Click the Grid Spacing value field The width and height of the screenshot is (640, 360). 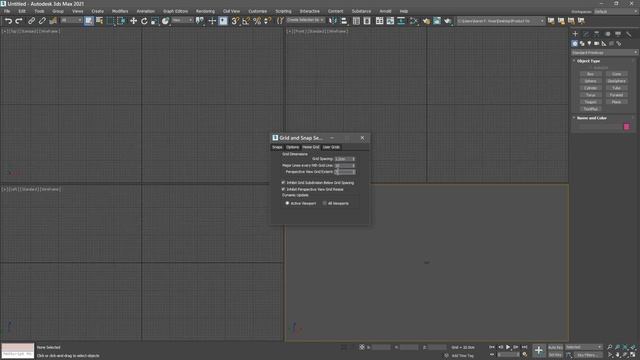point(343,159)
